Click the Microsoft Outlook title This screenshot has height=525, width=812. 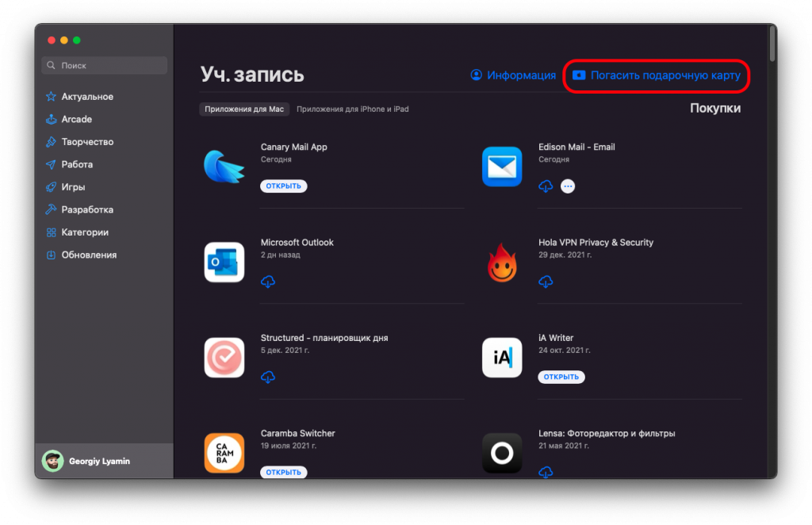[x=297, y=243]
